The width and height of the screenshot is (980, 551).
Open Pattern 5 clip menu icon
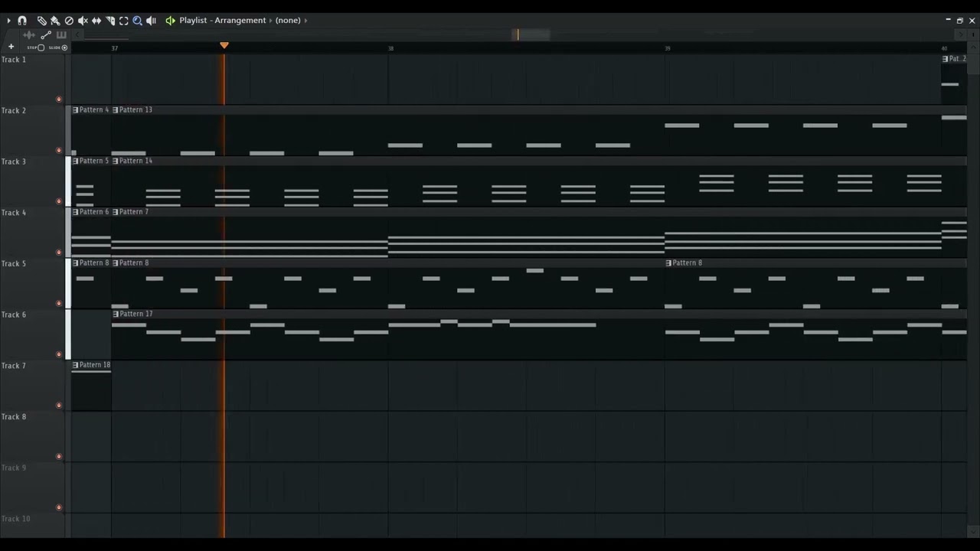tap(75, 161)
